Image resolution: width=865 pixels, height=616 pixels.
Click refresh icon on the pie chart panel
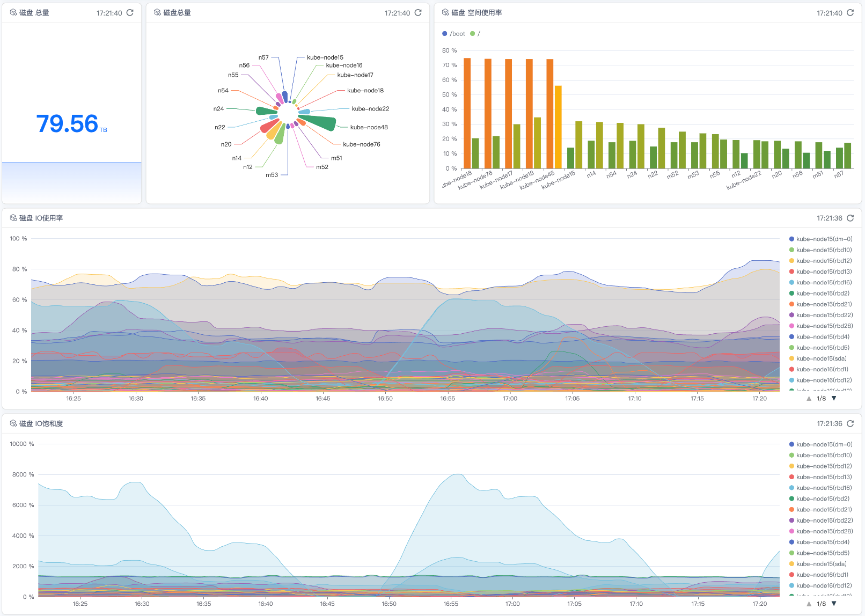point(418,13)
